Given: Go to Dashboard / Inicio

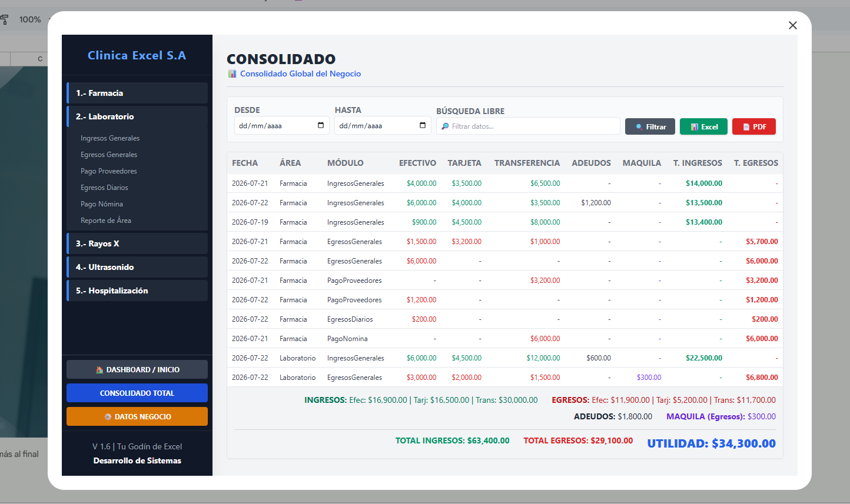Looking at the screenshot, I should click(137, 369).
